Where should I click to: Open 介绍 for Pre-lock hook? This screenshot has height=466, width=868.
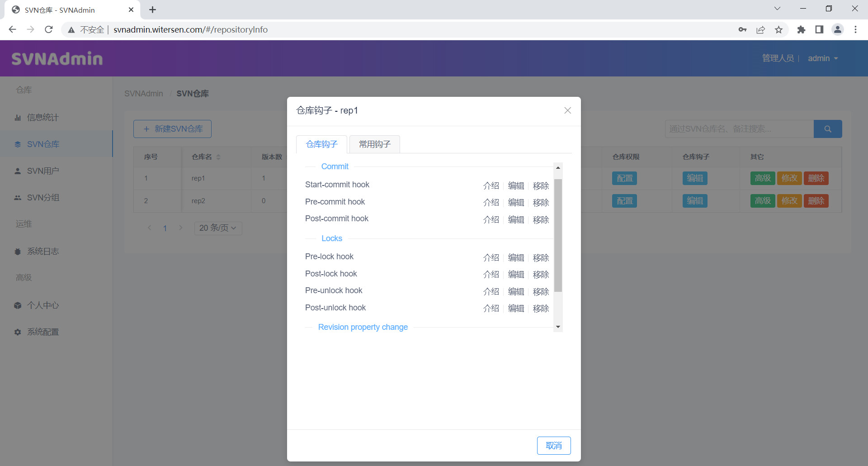click(x=491, y=257)
